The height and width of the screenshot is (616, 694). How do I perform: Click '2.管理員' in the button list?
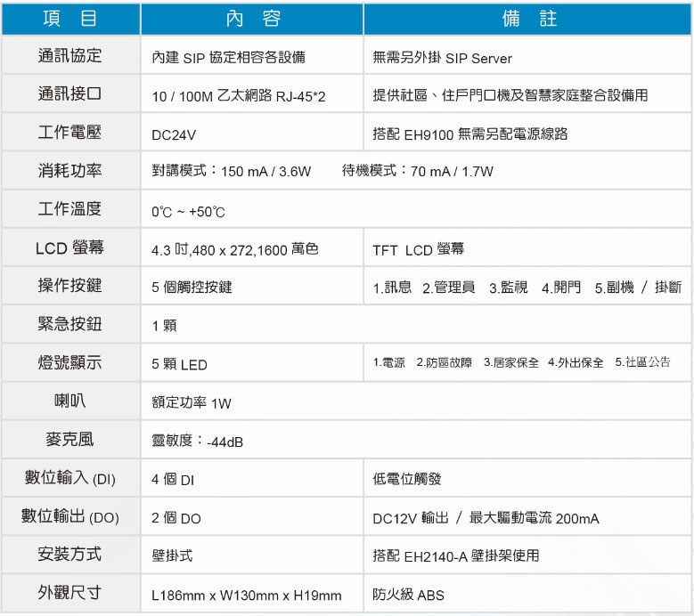(x=449, y=288)
